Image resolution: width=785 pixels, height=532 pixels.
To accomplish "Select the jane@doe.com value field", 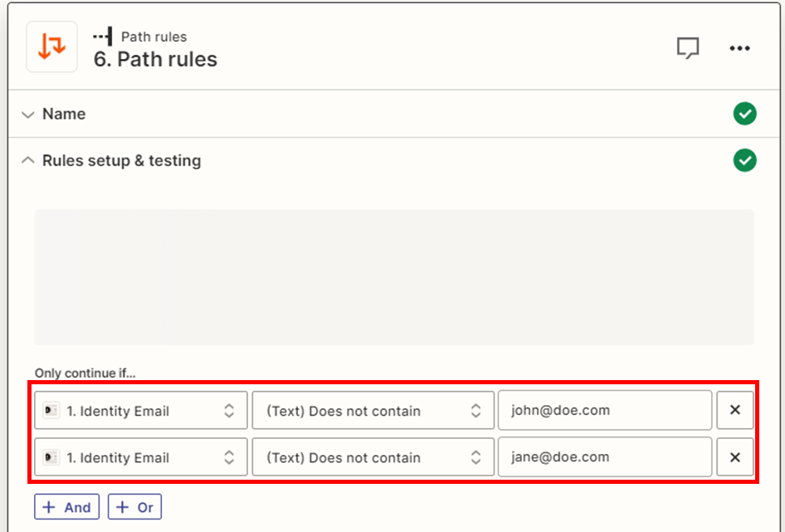I will [604, 456].
